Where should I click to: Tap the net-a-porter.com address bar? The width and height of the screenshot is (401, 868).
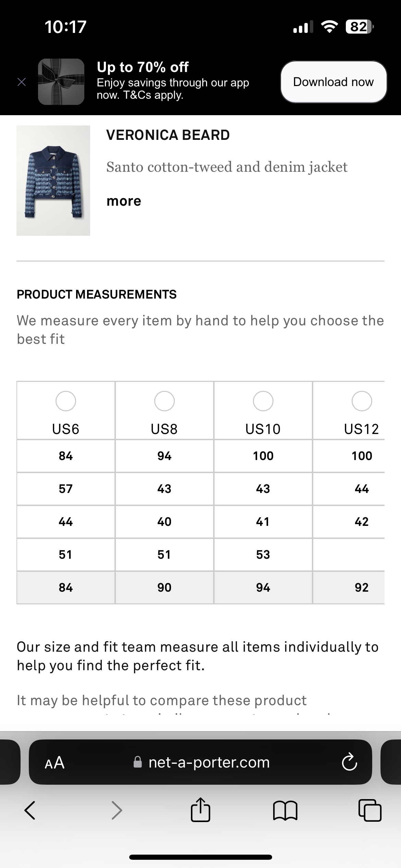209,762
